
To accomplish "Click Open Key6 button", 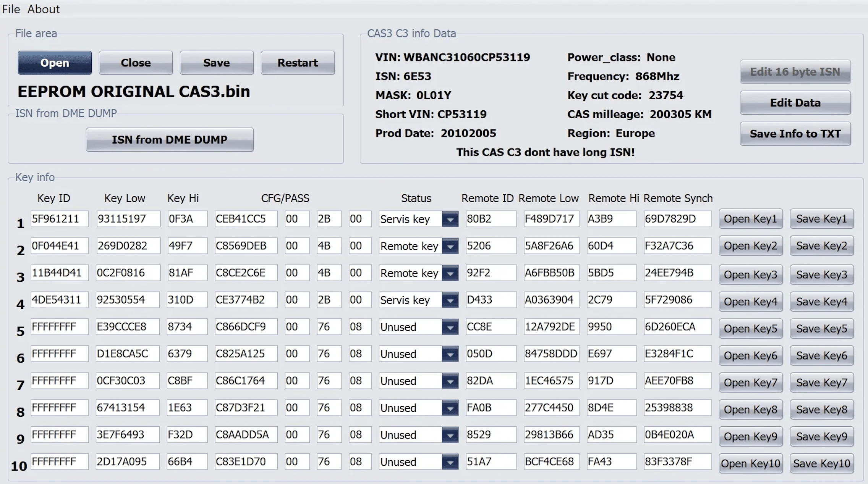I will click(x=751, y=356).
